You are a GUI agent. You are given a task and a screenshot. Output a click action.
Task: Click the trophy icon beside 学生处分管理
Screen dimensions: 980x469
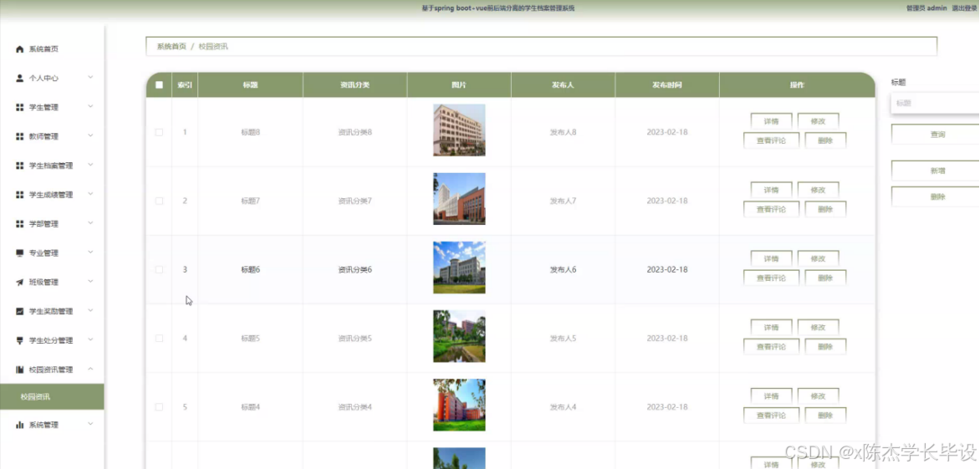click(19, 340)
